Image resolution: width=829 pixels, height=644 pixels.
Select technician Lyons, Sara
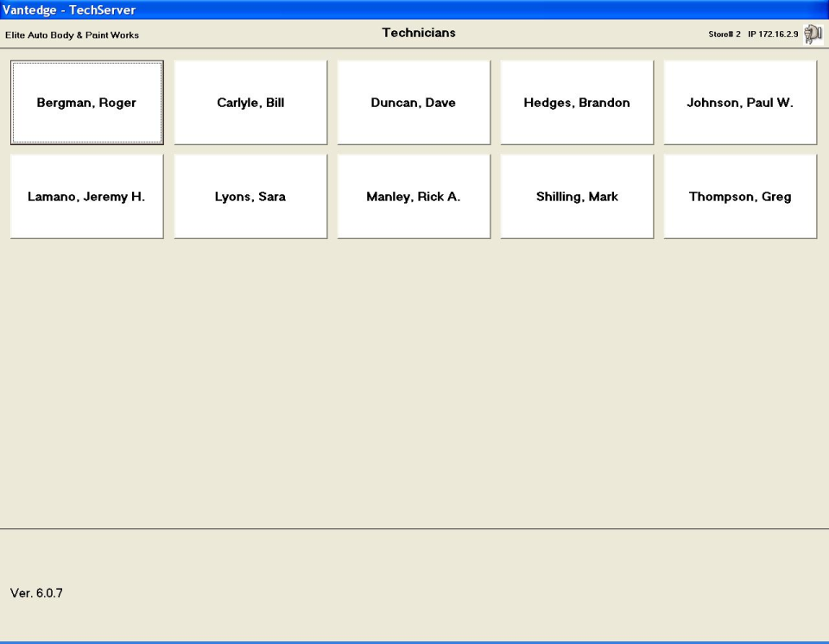coord(250,196)
